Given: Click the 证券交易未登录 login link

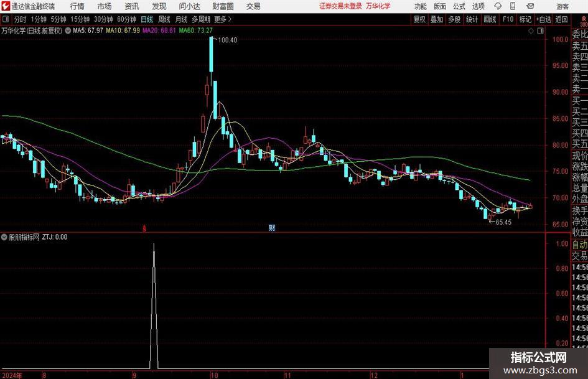Looking at the screenshot, I should pos(340,6).
